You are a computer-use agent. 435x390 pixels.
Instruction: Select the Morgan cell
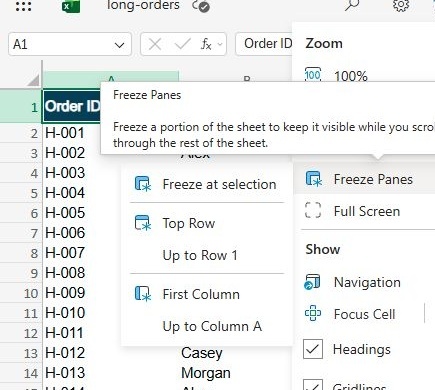[235, 373]
